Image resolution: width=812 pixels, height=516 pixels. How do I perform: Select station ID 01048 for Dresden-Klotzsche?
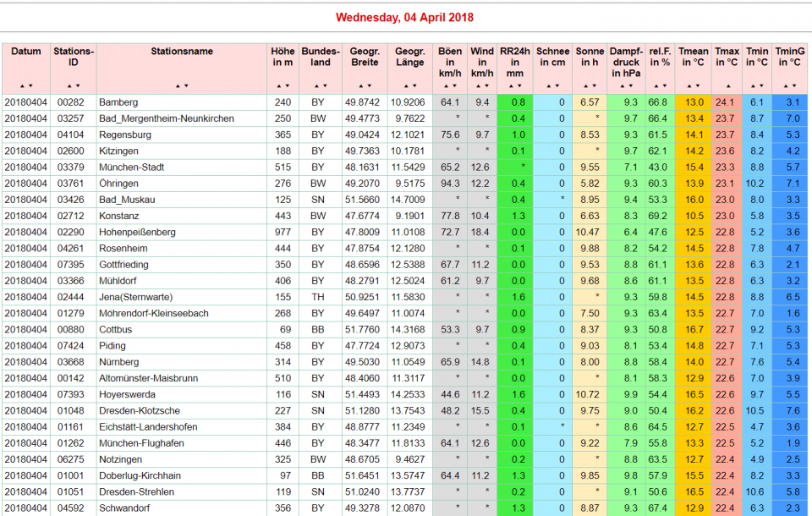70,410
